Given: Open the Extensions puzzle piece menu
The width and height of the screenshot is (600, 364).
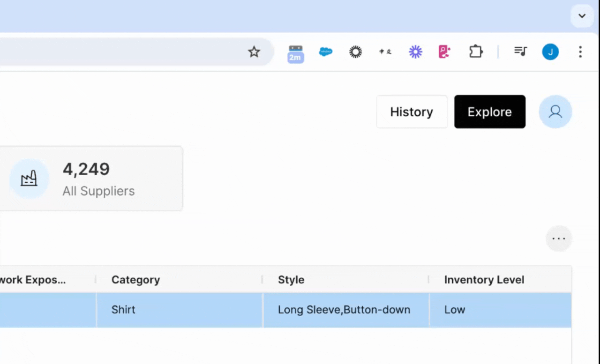Looking at the screenshot, I should [x=476, y=52].
